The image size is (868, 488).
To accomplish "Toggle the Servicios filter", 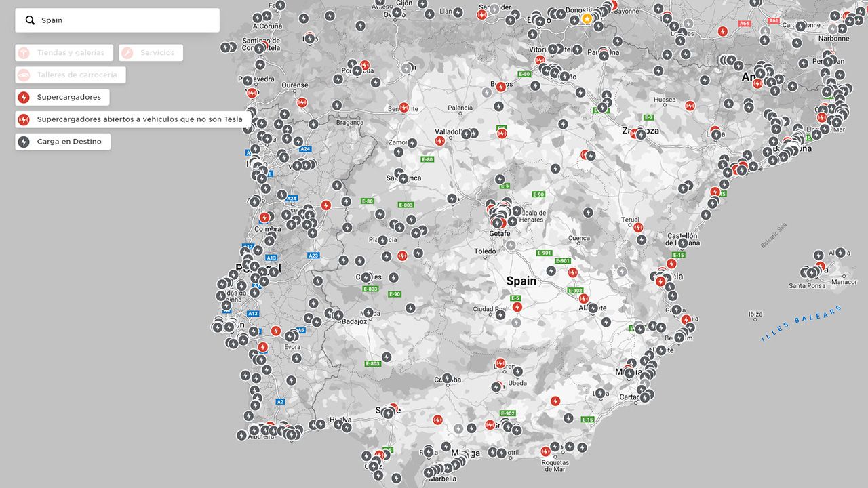I will [x=151, y=53].
